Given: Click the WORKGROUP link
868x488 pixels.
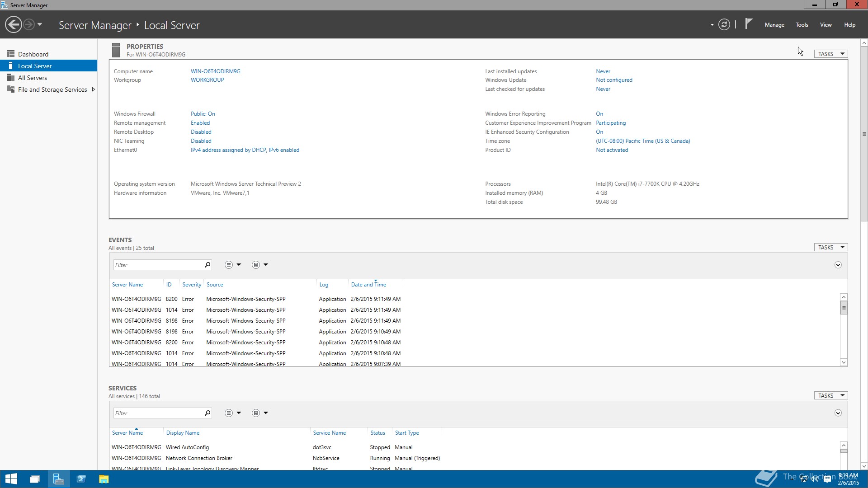Looking at the screenshot, I should tap(208, 80).
